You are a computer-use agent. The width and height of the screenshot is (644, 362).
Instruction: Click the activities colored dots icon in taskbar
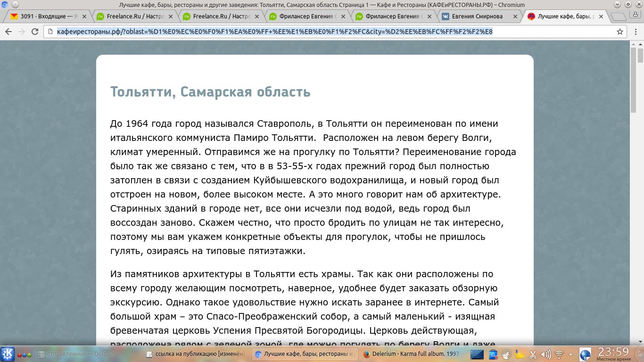click(x=25, y=354)
